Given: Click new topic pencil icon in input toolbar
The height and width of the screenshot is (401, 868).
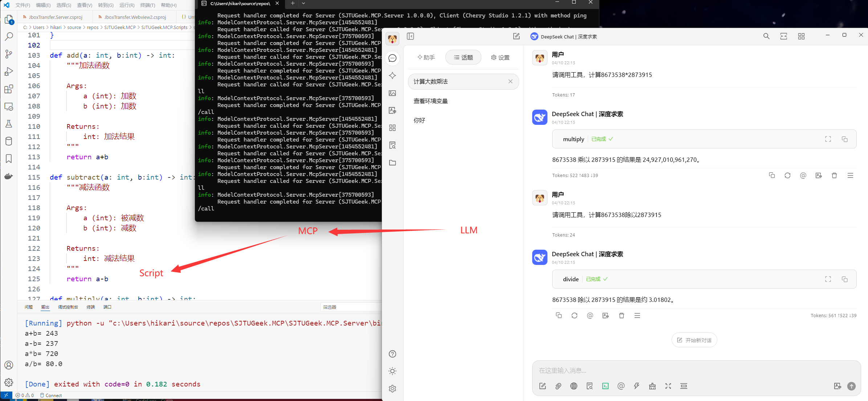Looking at the screenshot, I should (x=543, y=386).
